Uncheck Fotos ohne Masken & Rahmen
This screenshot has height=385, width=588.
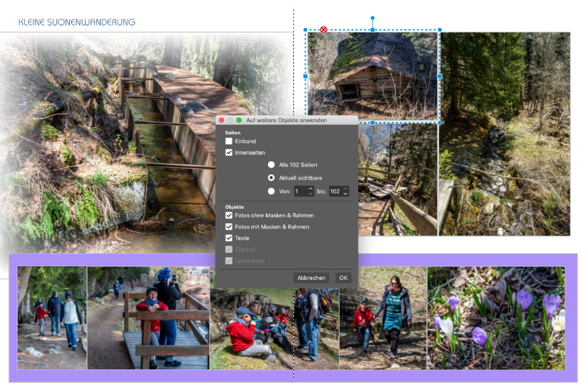(229, 215)
